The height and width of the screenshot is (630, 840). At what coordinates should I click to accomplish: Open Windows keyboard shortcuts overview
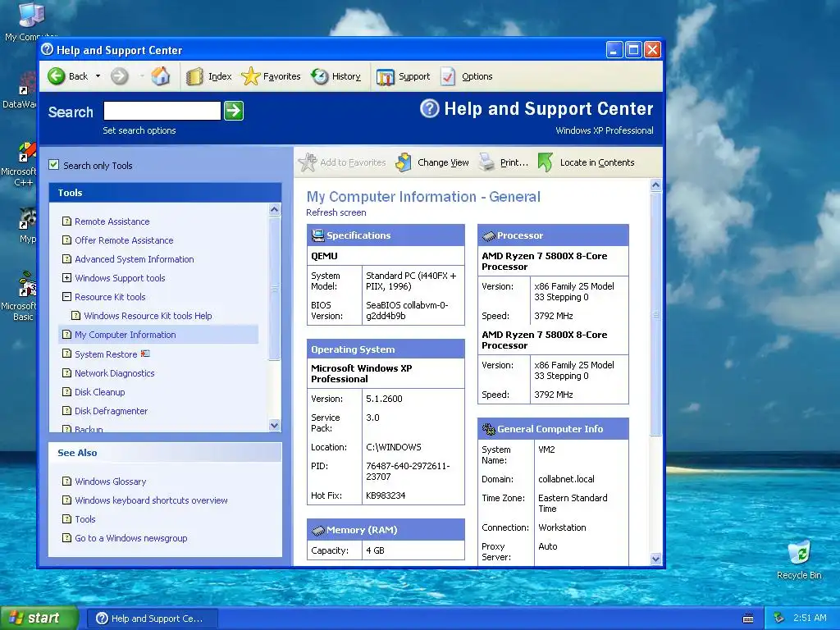pyautogui.click(x=151, y=500)
